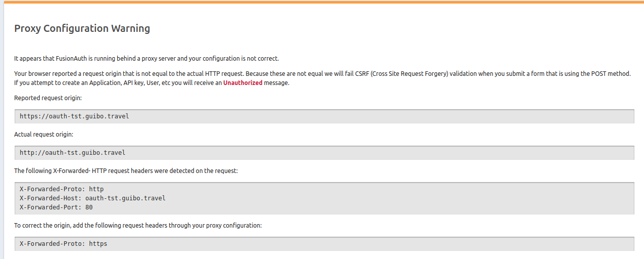644x259 pixels.
Task: Click the X-Forwarded headers detected description line
Action: coord(126,171)
